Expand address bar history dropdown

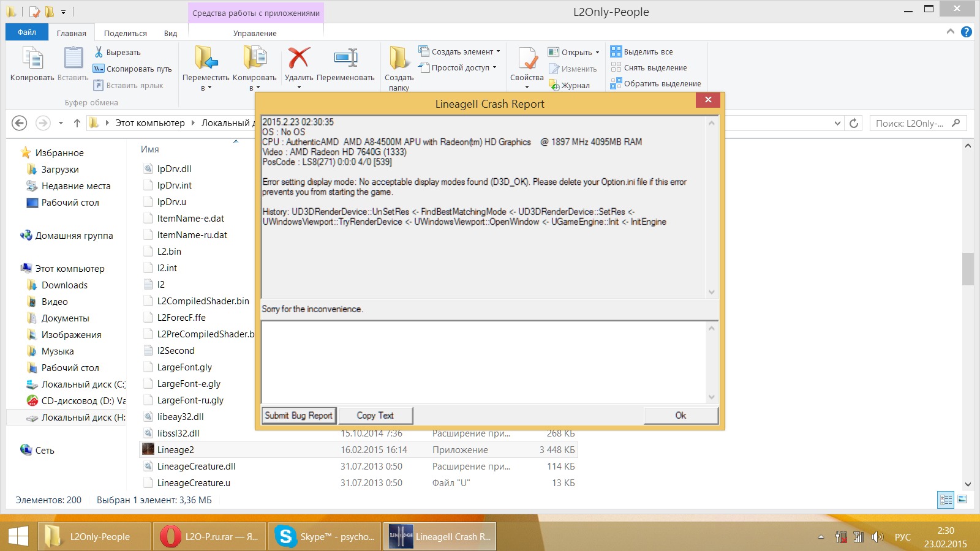point(837,123)
